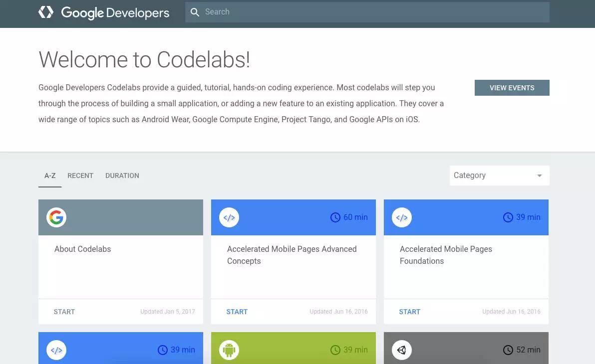Click START on the About Codelabs card
The height and width of the screenshot is (364, 595).
(64, 312)
